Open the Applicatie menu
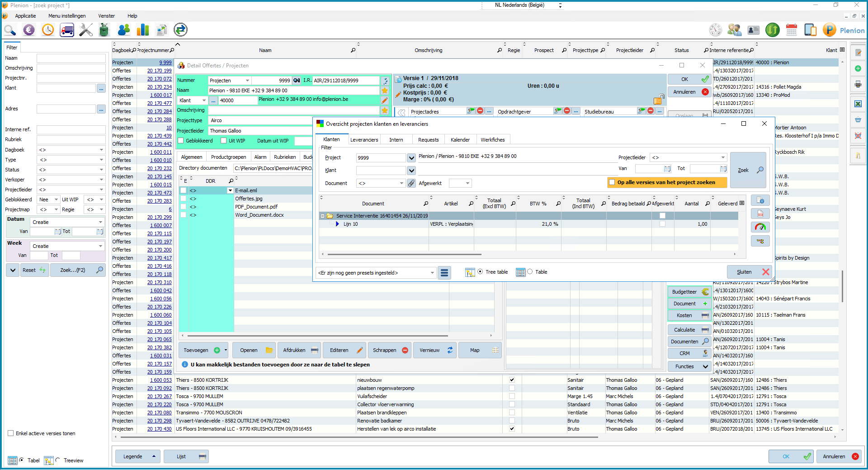The height and width of the screenshot is (470, 868). (x=26, y=16)
